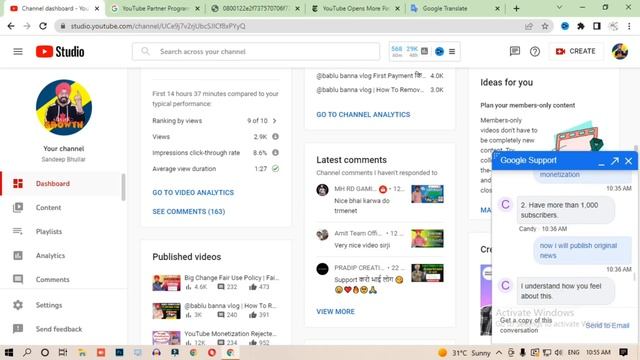This screenshot has width=640, height=360.
Task: Click green check icon beside Average view duration
Action: pos(276,169)
